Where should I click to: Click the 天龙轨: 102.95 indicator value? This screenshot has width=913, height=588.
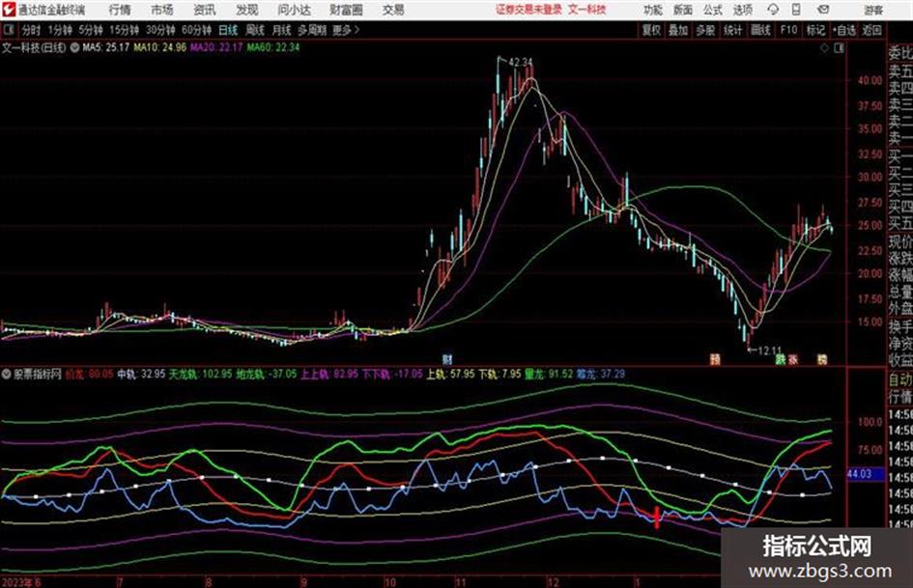click(x=200, y=374)
